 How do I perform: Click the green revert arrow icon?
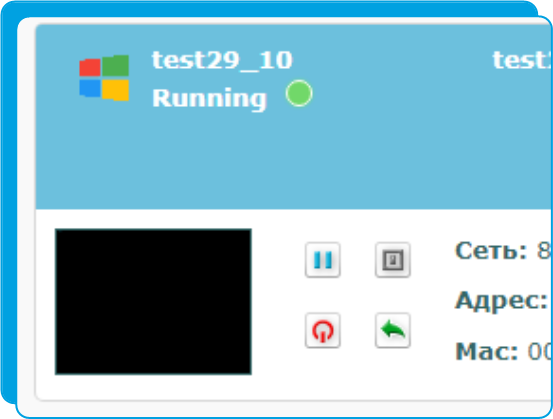tap(393, 330)
